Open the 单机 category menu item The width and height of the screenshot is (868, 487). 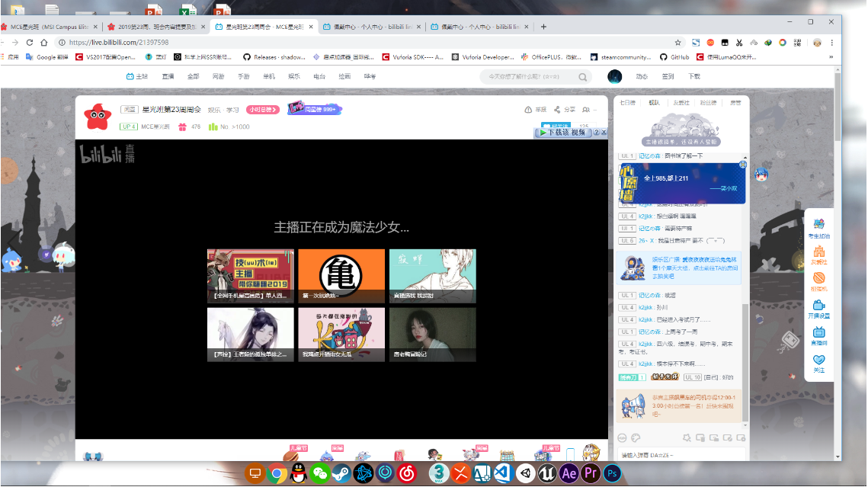click(269, 76)
